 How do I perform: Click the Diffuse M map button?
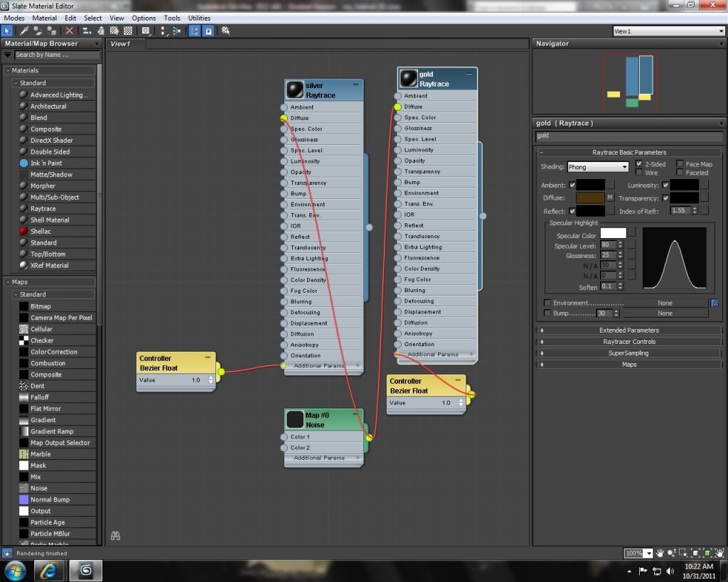coord(610,198)
